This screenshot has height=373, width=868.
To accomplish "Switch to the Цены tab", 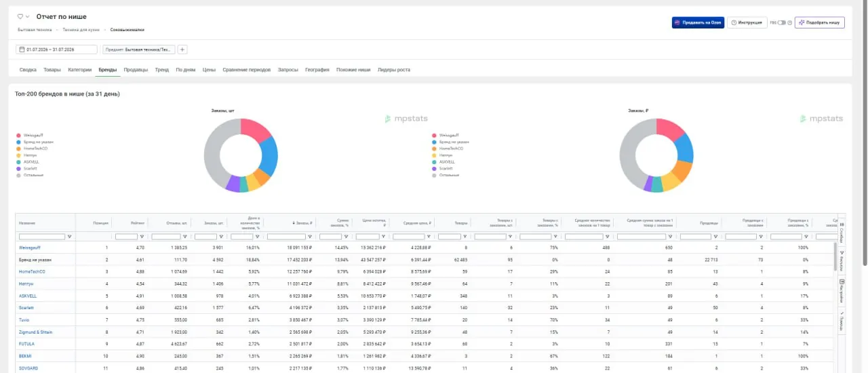I will coord(209,70).
